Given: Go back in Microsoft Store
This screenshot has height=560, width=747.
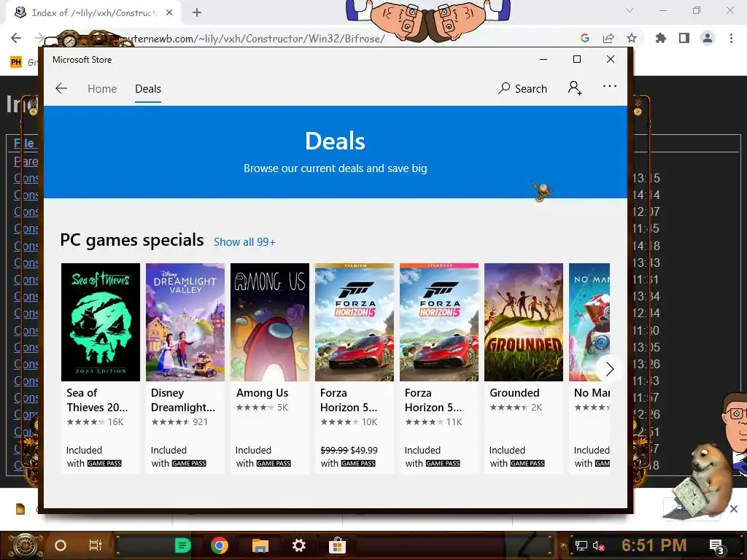Looking at the screenshot, I should [61, 88].
